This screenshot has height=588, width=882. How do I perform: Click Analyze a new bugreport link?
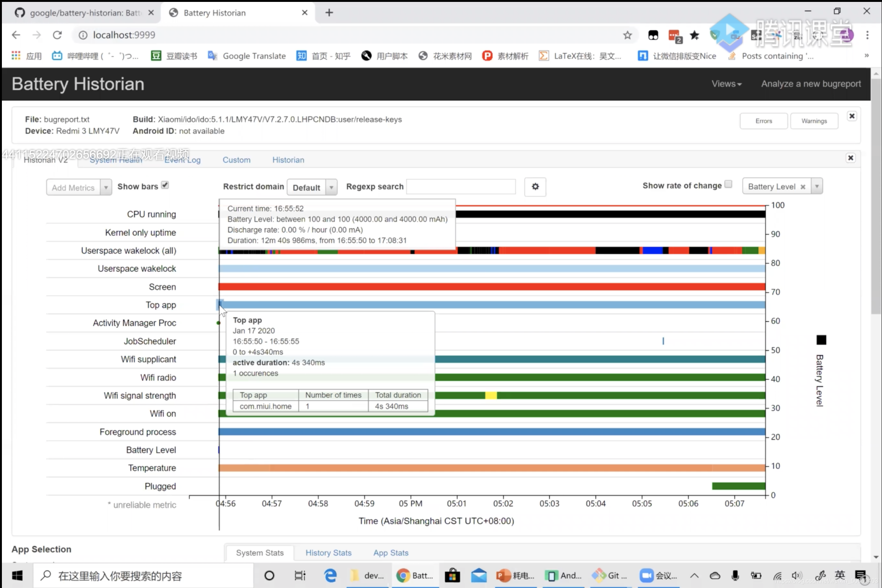point(811,84)
